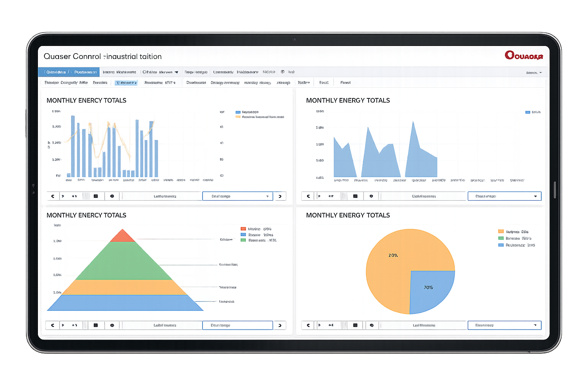The height and width of the screenshot is (392, 588).
Task: Select the highlighted blue navigation tab
Action: click(x=69, y=72)
